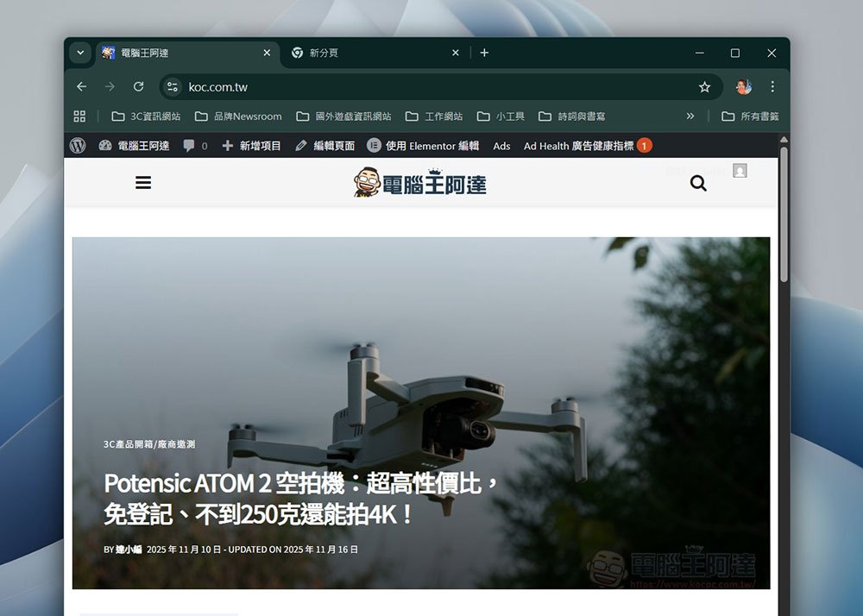This screenshot has width=863, height=616.
Task: Open Chrome's three-dot menu
Action: click(x=772, y=86)
